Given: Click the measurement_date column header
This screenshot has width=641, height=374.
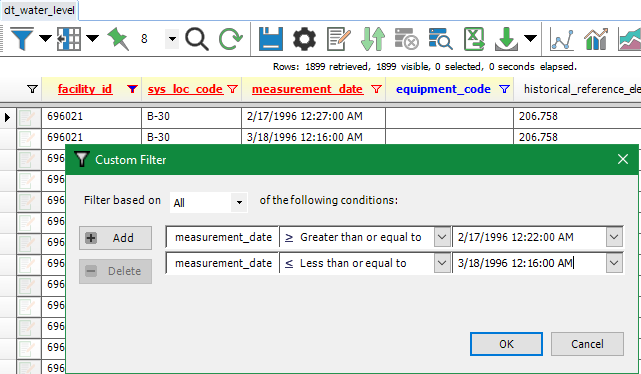Looking at the screenshot, I should (x=307, y=89).
